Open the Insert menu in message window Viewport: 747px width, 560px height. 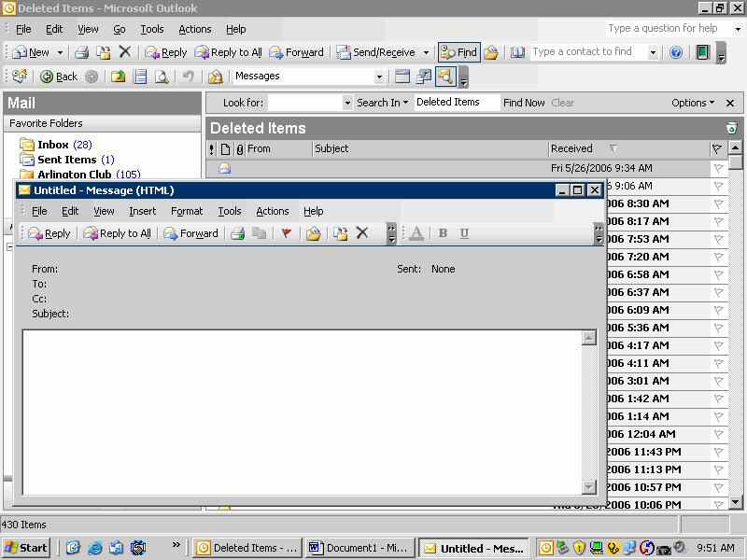143,211
